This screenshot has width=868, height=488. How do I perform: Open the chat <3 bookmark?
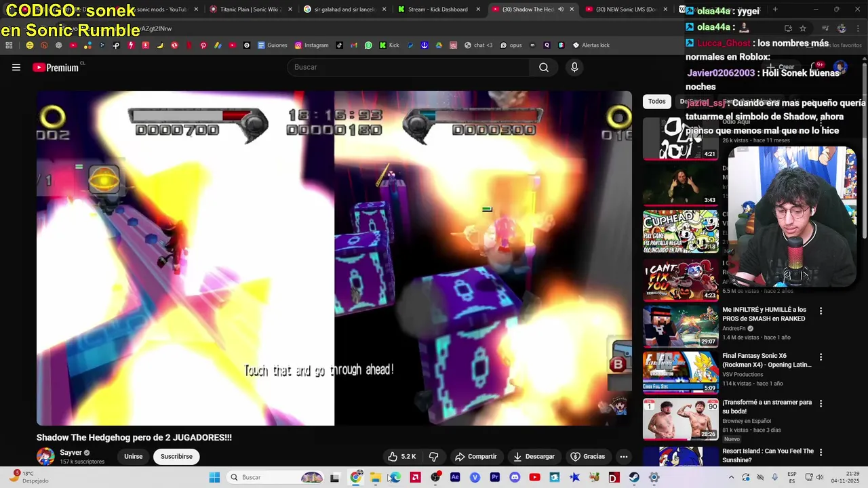pos(478,45)
